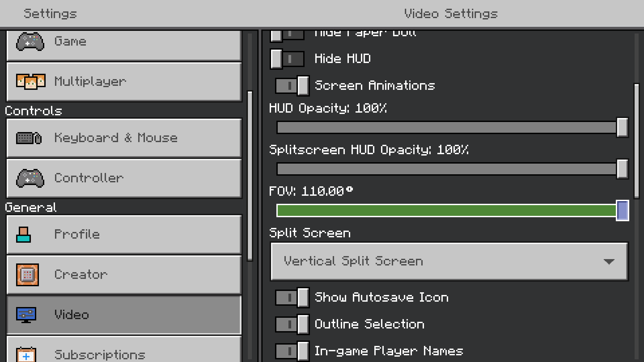Toggle the Show Autosave Icon option
Screen dimensions: 644x362
tap(290, 297)
